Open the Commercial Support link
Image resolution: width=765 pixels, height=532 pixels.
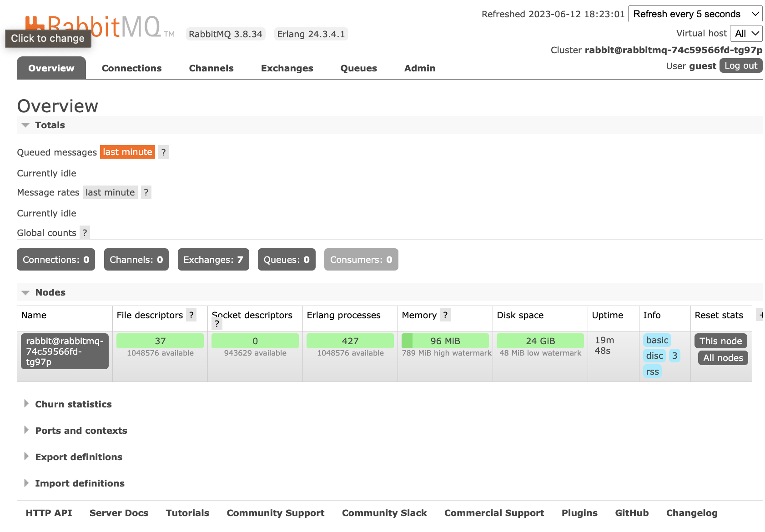[x=494, y=513]
